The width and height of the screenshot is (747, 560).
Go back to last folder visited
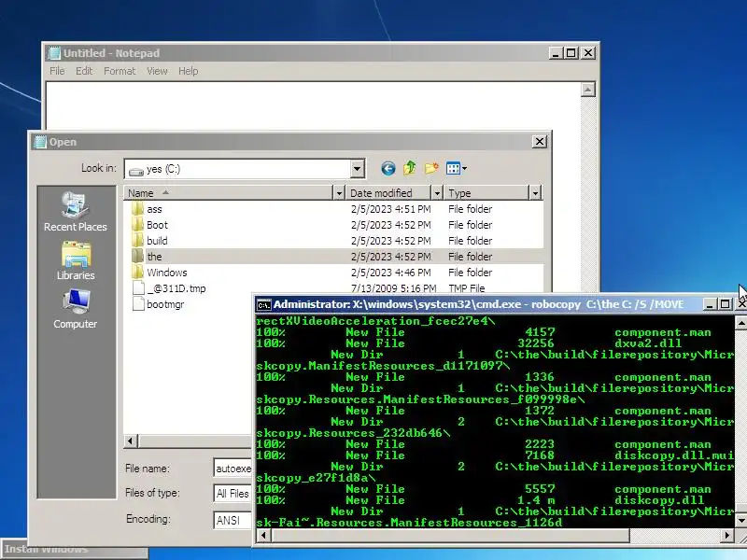click(388, 168)
